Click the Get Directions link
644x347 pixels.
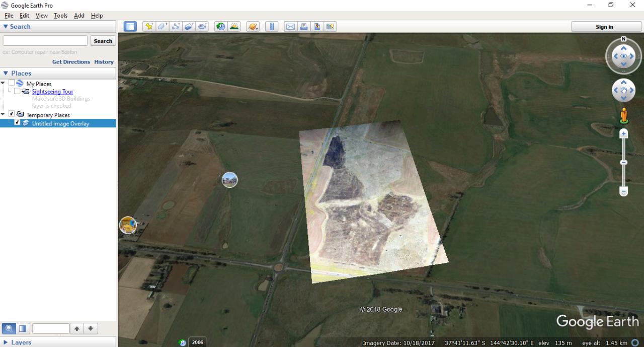pos(71,62)
